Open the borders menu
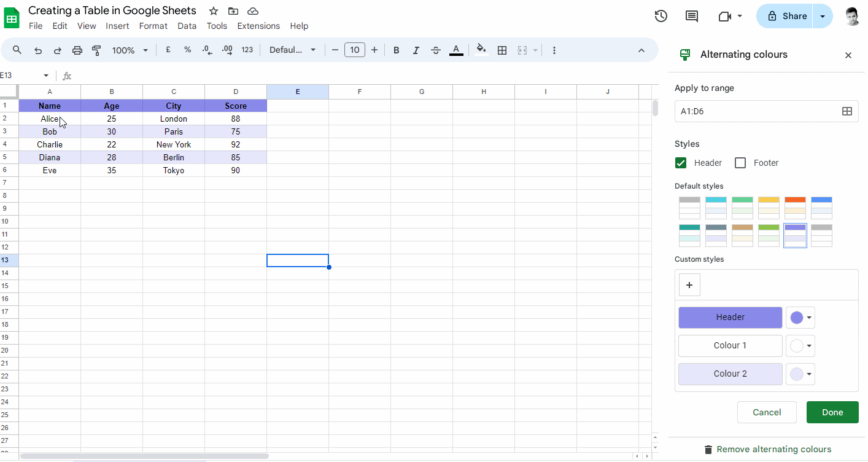Viewport: 868px width, 462px height. [502, 50]
